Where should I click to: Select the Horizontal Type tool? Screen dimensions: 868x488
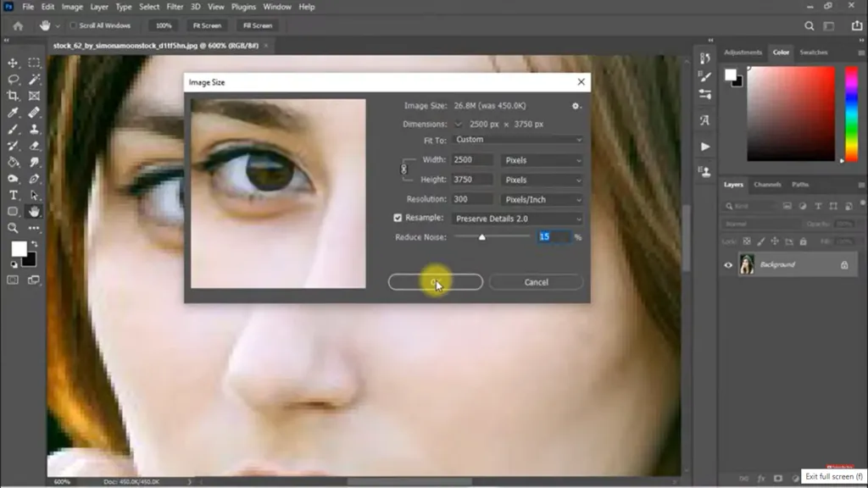pos(14,196)
